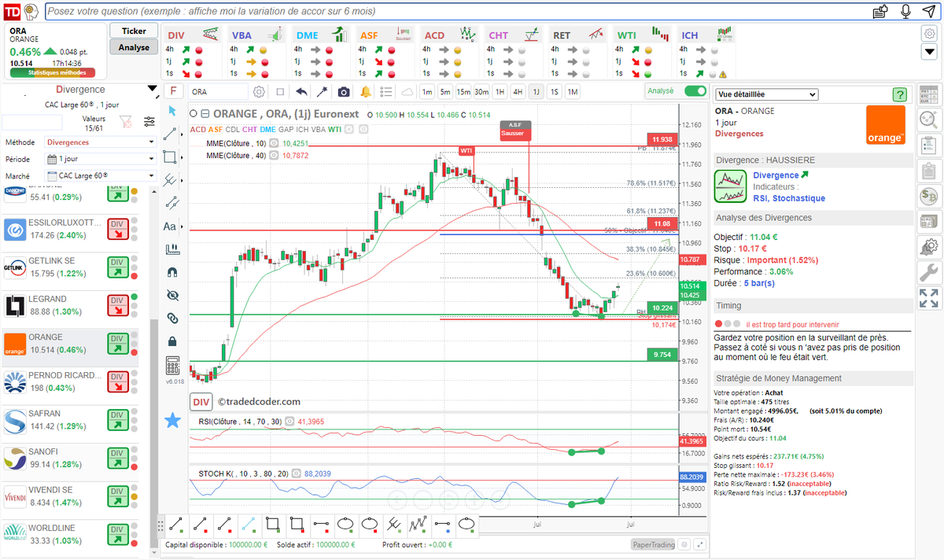944x560 pixels.
Task: Open the wrench tools icon in right sidebar
Action: tap(928, 272)
